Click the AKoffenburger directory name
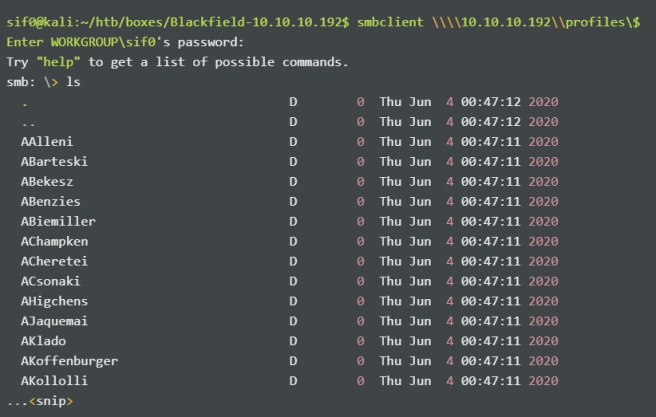The image size is (656, 417). [68, 361]
